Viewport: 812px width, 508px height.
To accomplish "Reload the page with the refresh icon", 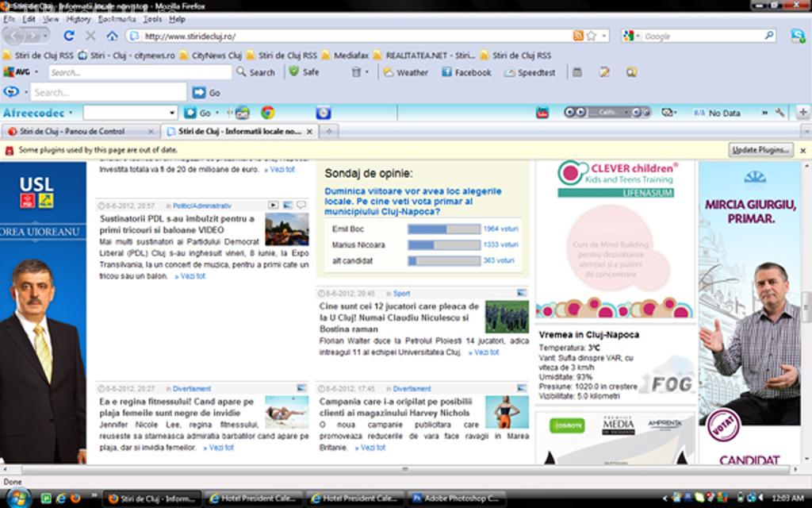I will click(69, 36).
